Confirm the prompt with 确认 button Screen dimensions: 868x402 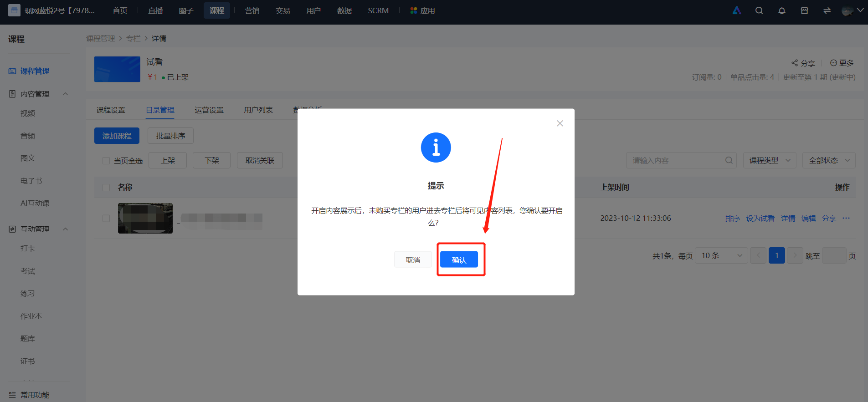click(459, 260)
